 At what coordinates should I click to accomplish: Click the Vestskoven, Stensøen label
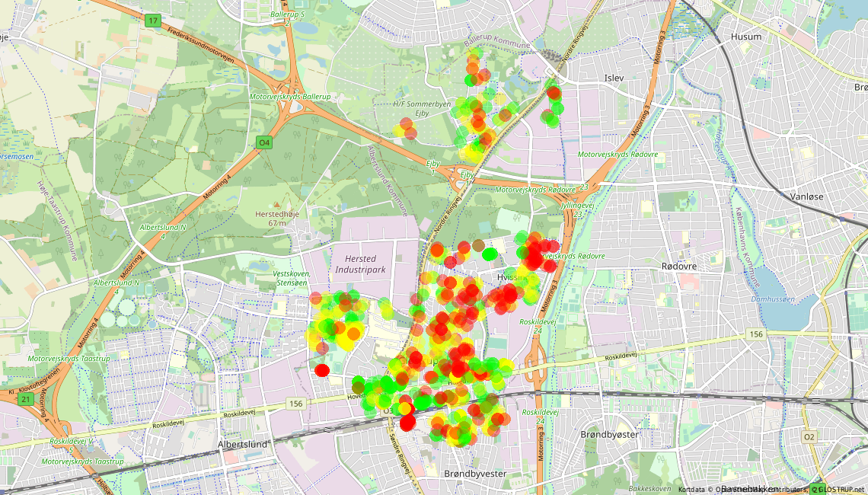[x=292, y=278]
